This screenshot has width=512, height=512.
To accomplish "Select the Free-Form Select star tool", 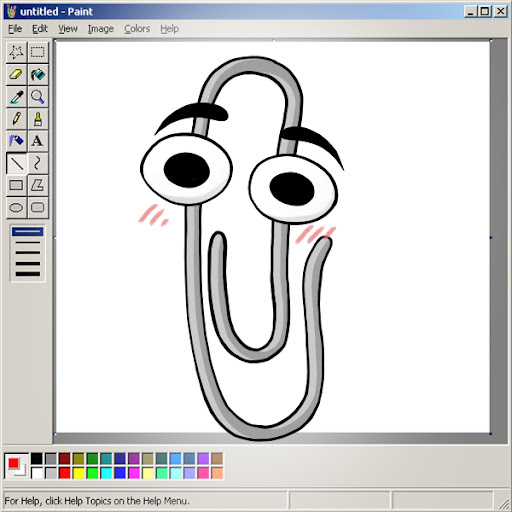I will click(x=16, y=52).
